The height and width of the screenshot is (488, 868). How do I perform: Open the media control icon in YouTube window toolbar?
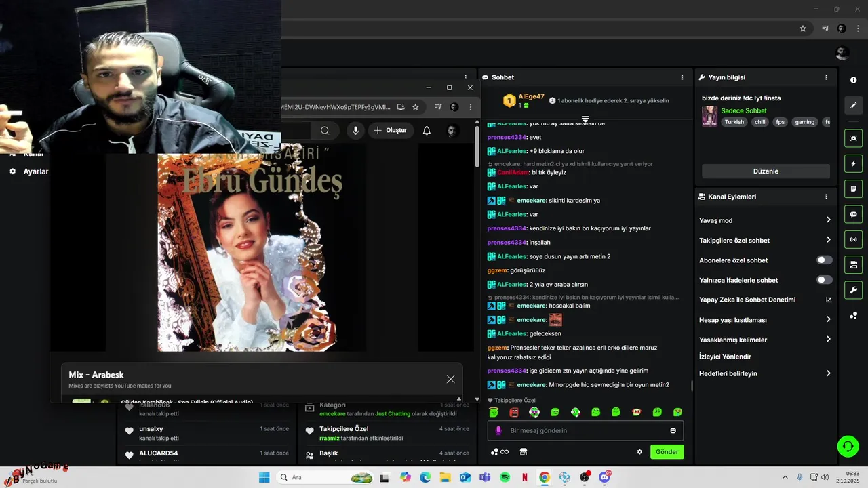(438, 107)
